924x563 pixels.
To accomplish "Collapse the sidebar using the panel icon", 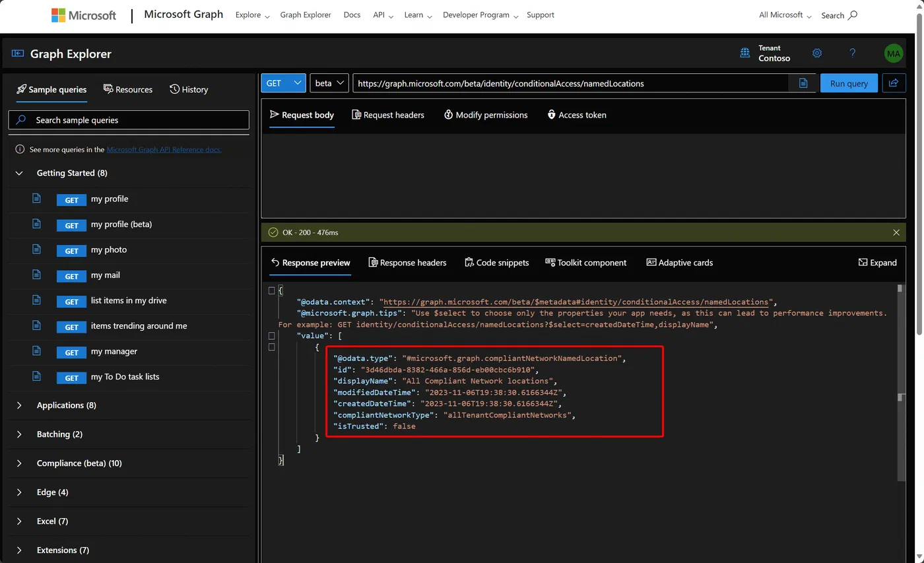I will (18, 54).
